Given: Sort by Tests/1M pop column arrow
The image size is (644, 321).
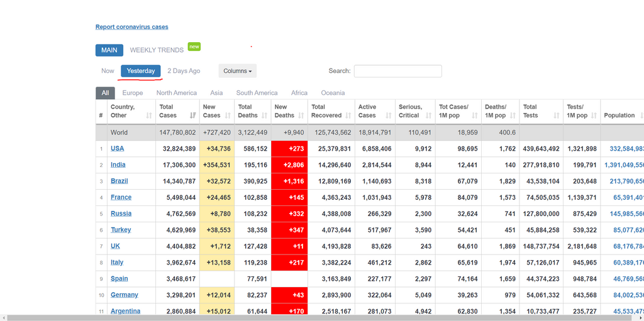Looking at the screenshot, I should tap(594, 116).
